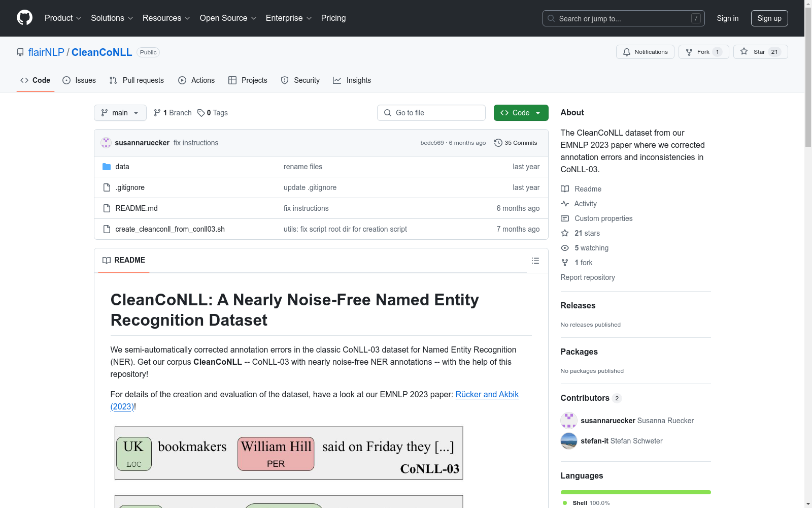The width and height of the screenshot is (812, 508).
Task: Open the Security tab
Action: [x=300, y=80]
